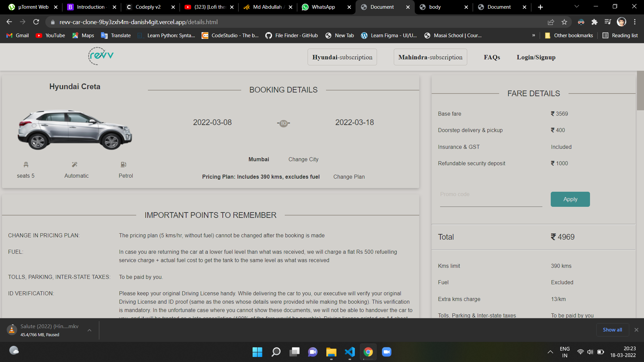This screenshot has height=362, width=644.
Task: Open Hyundai-subscription page
Action: (342, 57)
